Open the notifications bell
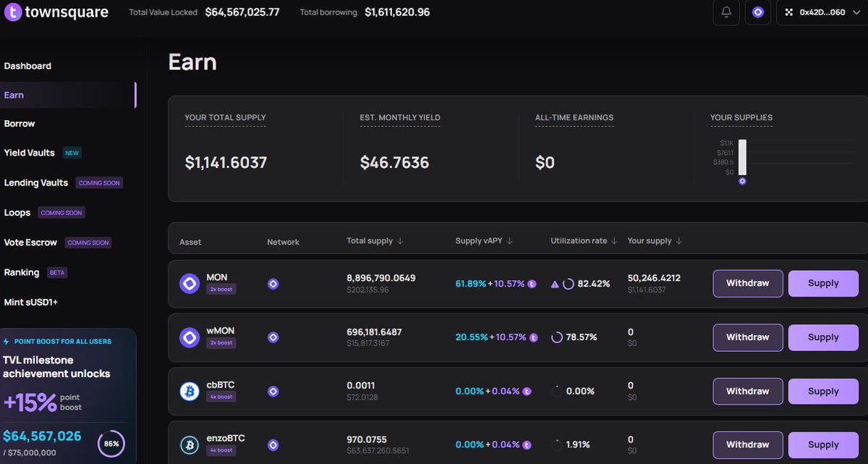868x464 pixels. pyautogui.click(x=726, y=12)
